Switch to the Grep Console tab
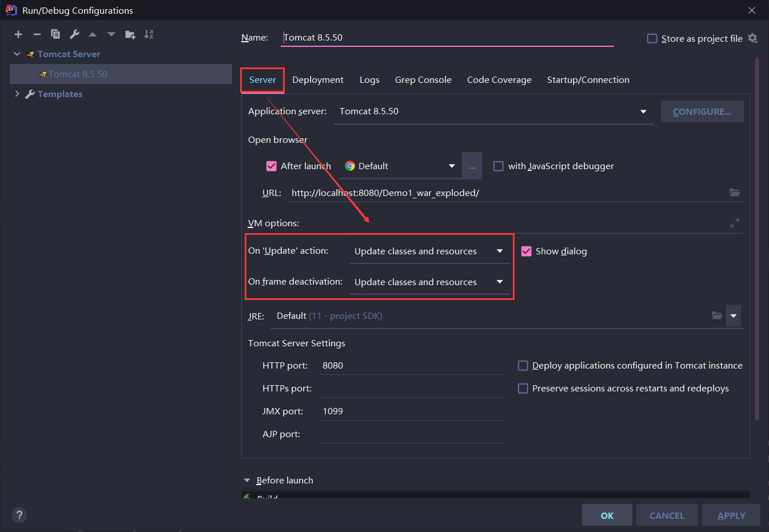This screenshot has height=532, width=769. 423,80
